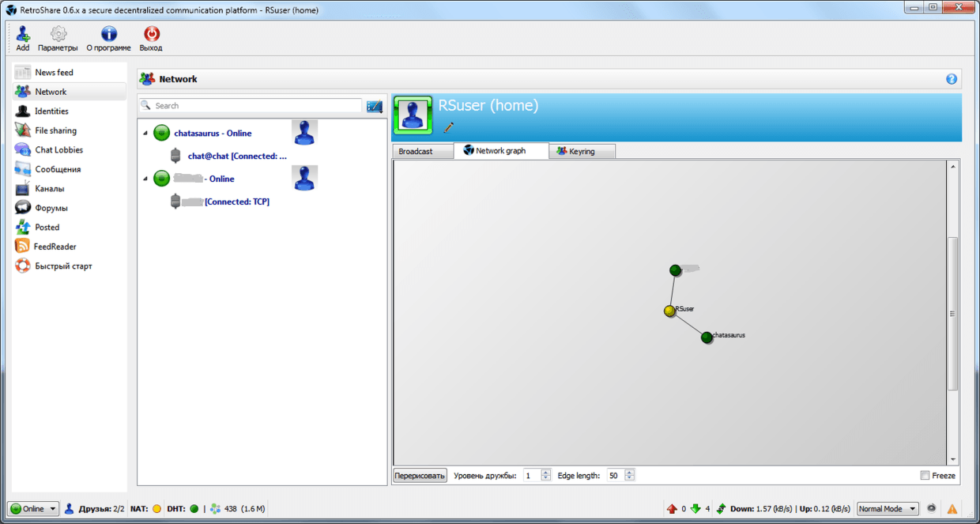Open the blue help question mark icon
Viewport: 980px width, 524px height.
tap(952, 79)
